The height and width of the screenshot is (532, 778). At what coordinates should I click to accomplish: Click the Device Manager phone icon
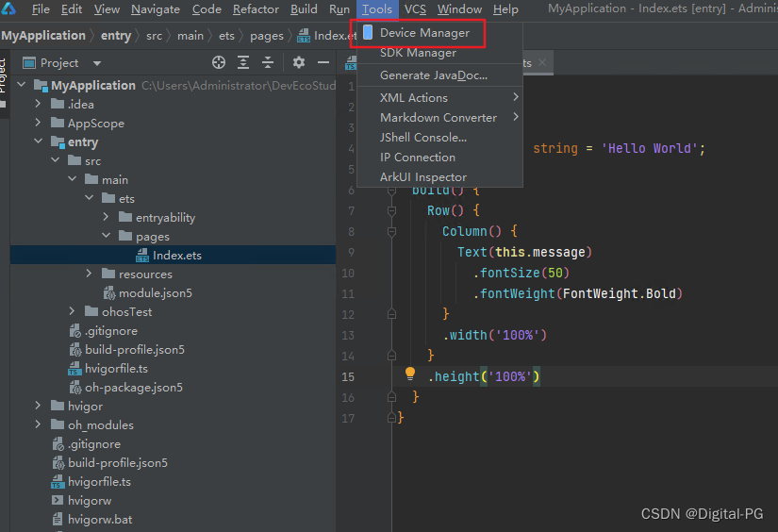(x=368, y=32)
